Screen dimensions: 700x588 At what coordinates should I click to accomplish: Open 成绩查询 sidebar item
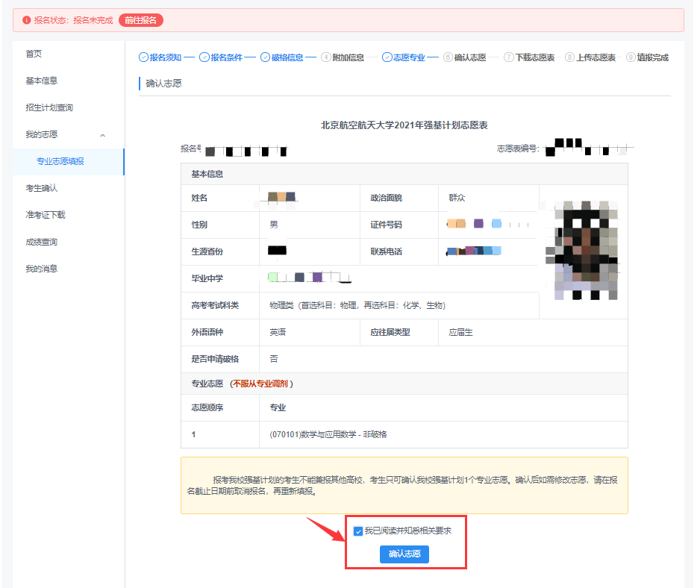tap(42, 242)
